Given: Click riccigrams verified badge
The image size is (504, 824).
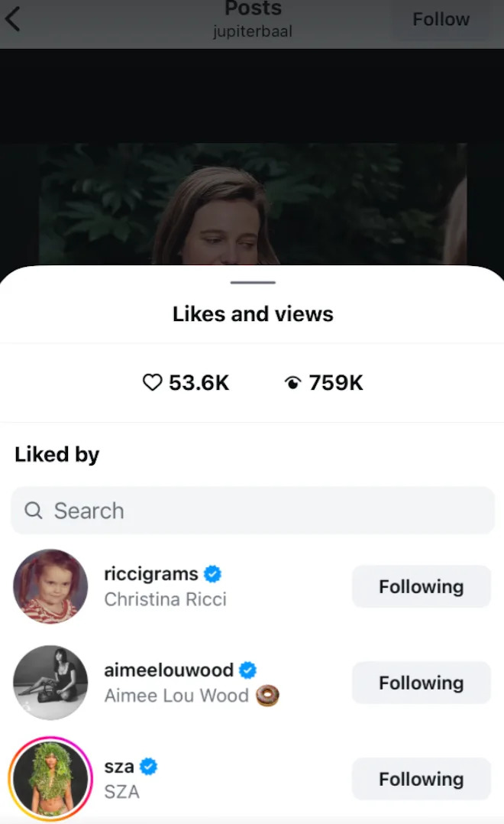Looking at the screenshot, I should point(213,573).
